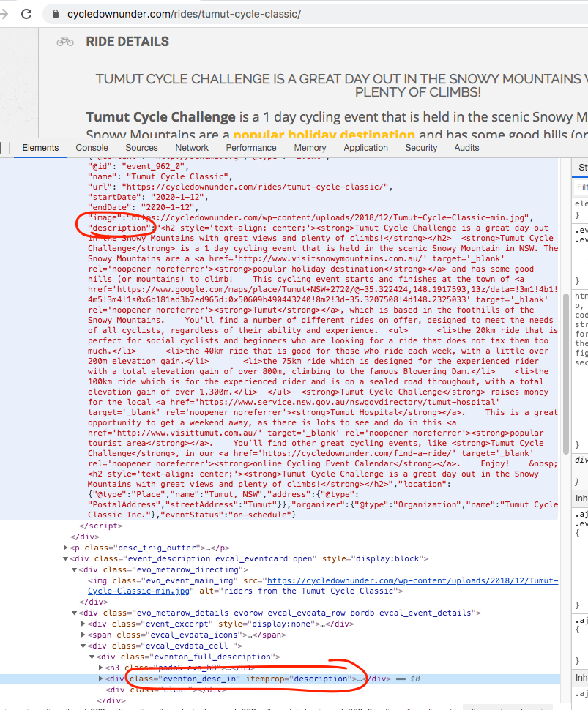Select the Network tab

point(192,148)
